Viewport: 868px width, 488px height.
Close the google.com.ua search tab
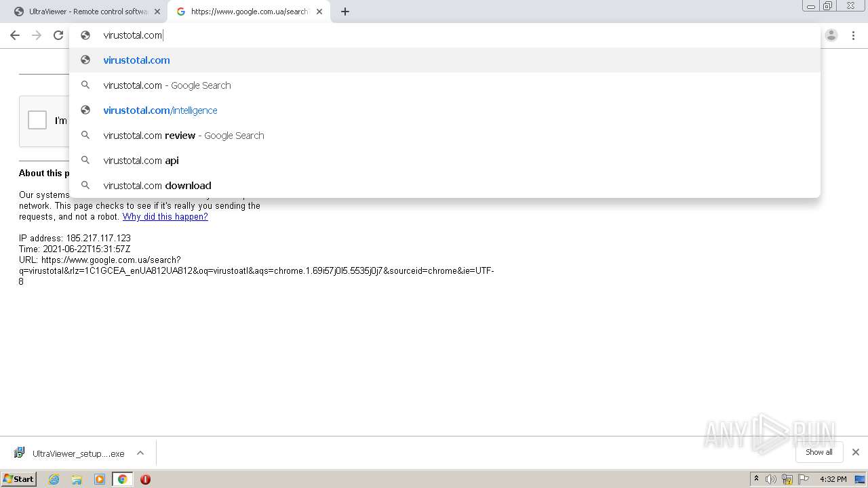pos(319,12)
